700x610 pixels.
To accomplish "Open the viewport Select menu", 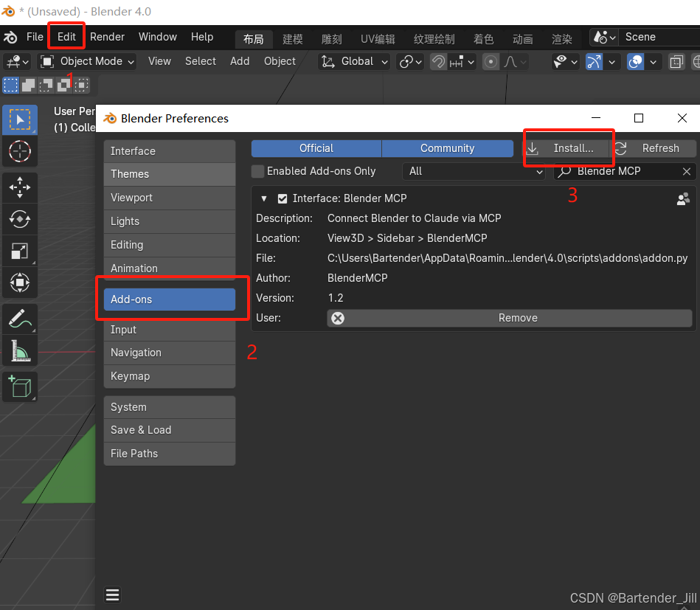I will coord(201,62).
